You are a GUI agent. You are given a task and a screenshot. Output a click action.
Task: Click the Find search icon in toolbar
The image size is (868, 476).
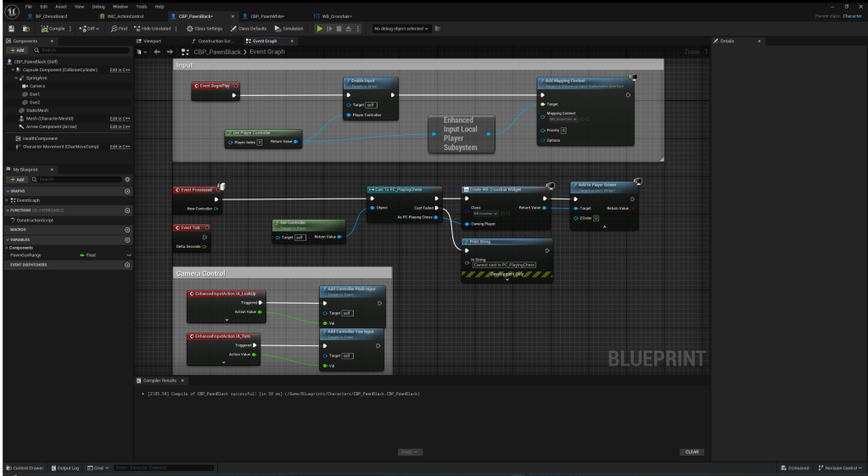click(x=118, y=28)
